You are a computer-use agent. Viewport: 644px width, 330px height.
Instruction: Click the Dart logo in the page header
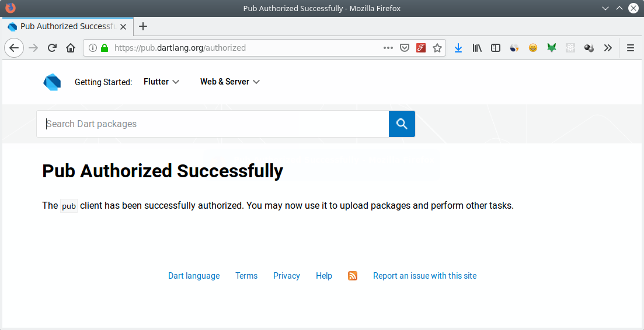coord(52,82)
